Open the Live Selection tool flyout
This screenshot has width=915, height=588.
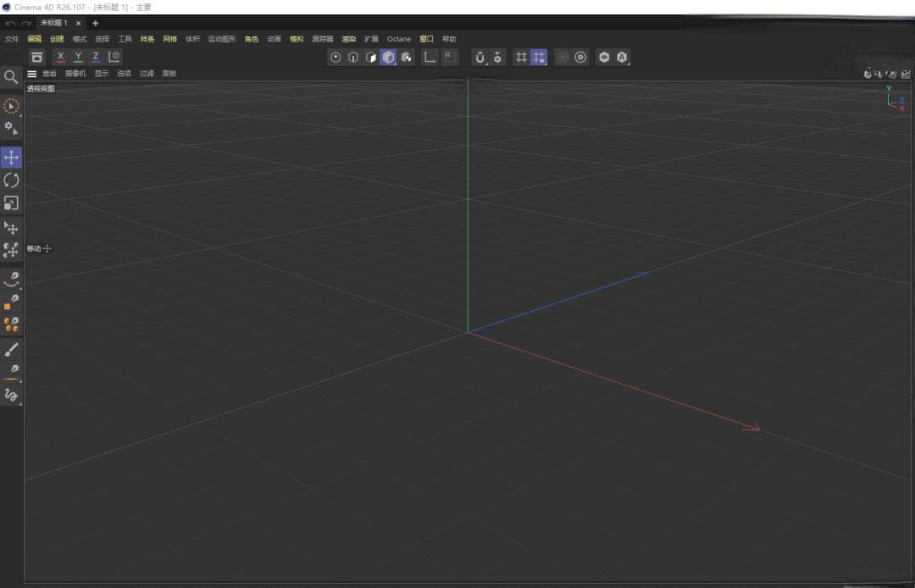click(11, 106)
